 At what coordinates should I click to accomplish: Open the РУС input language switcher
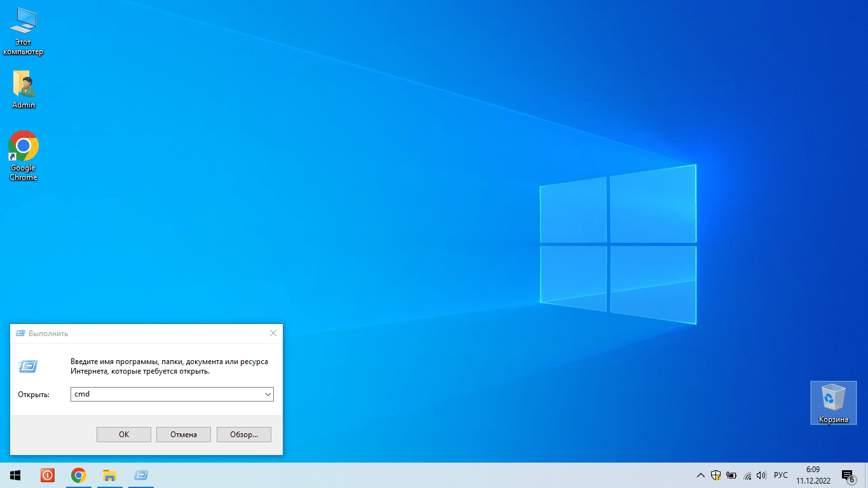[x=781, y=475]
